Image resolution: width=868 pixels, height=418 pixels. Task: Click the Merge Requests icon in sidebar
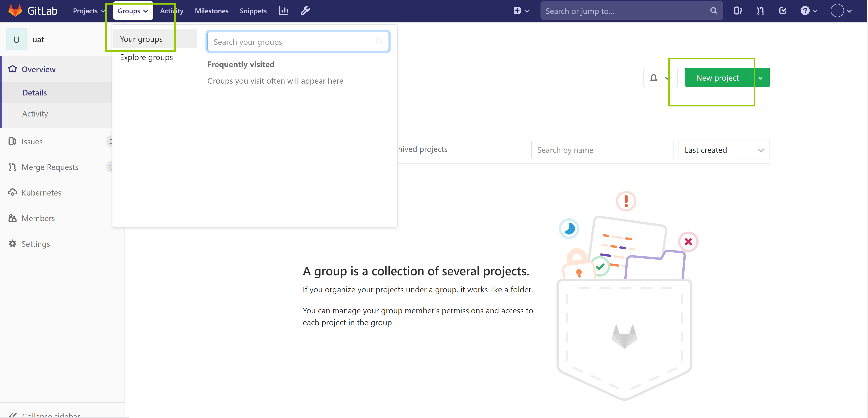13,167
